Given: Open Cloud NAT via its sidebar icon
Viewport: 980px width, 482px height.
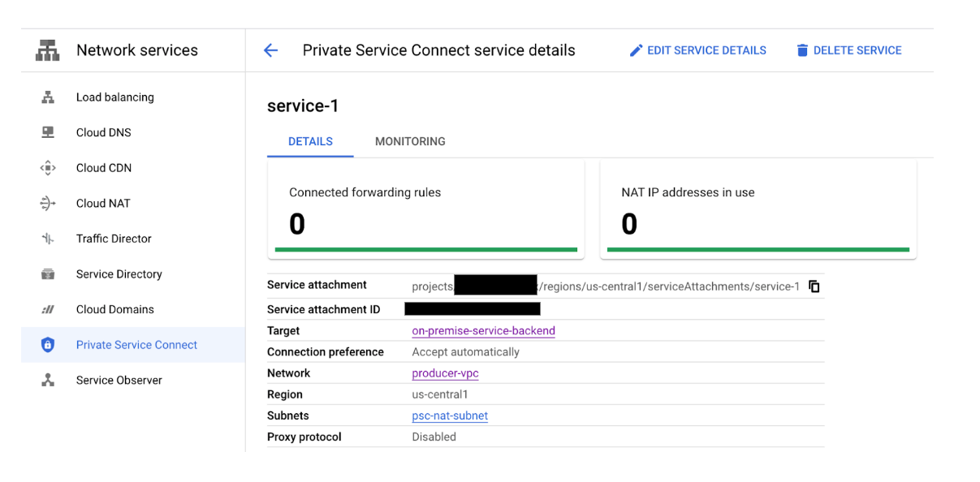Looking at the screenshot, I should point(47,203).
